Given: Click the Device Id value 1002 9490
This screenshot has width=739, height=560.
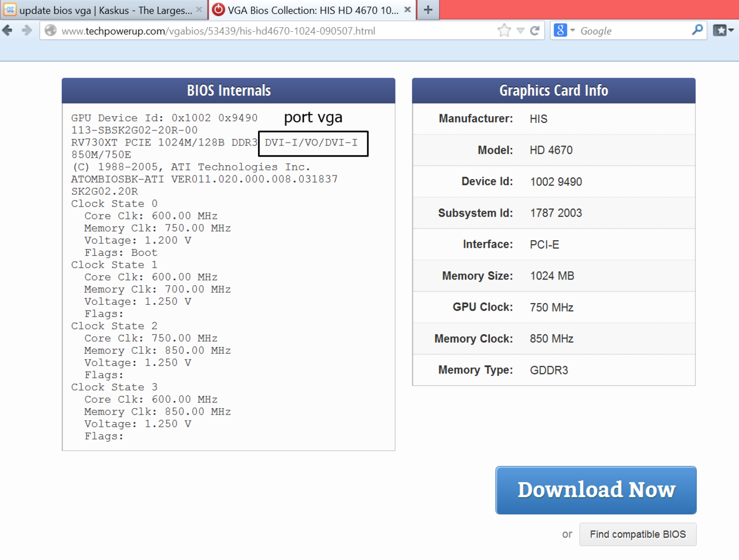Looking at the screenshot, I should tap(556, 182).
